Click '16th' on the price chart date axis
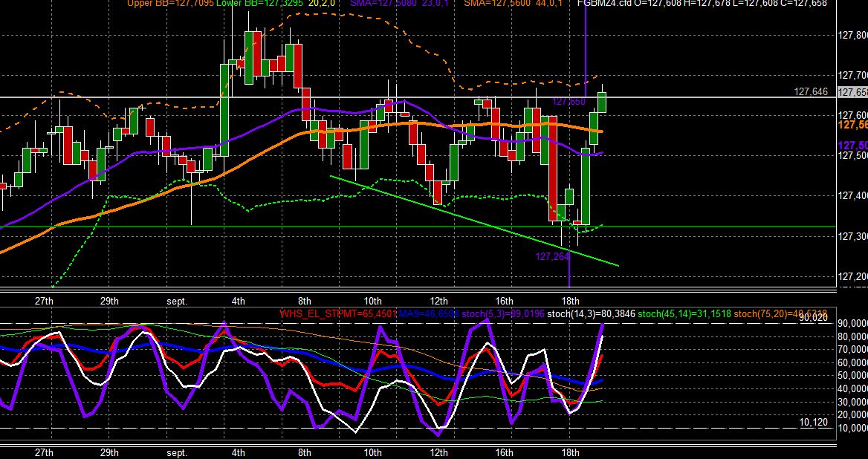Viewport: 868px width, 459px height. pos(505,302)
